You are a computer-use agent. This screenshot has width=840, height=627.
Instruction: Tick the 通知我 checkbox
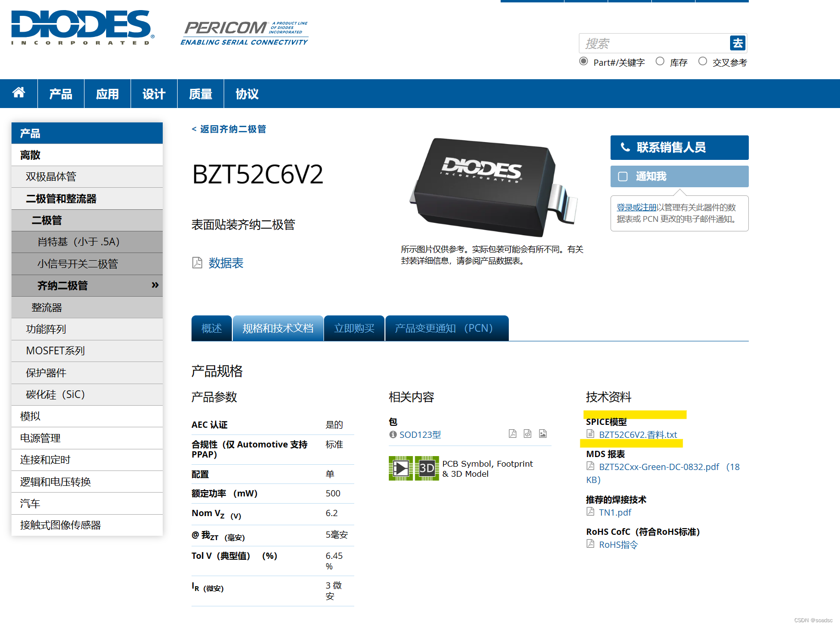click(623, 177)
